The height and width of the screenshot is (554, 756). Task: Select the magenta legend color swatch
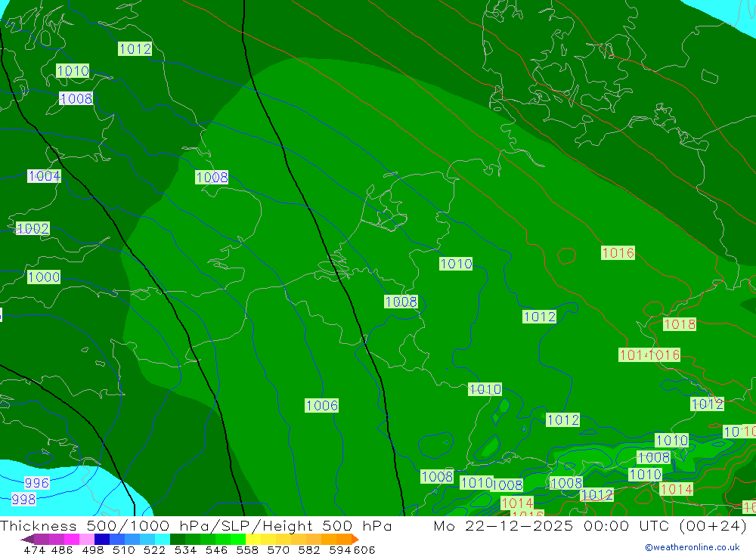tap(72, 539)
